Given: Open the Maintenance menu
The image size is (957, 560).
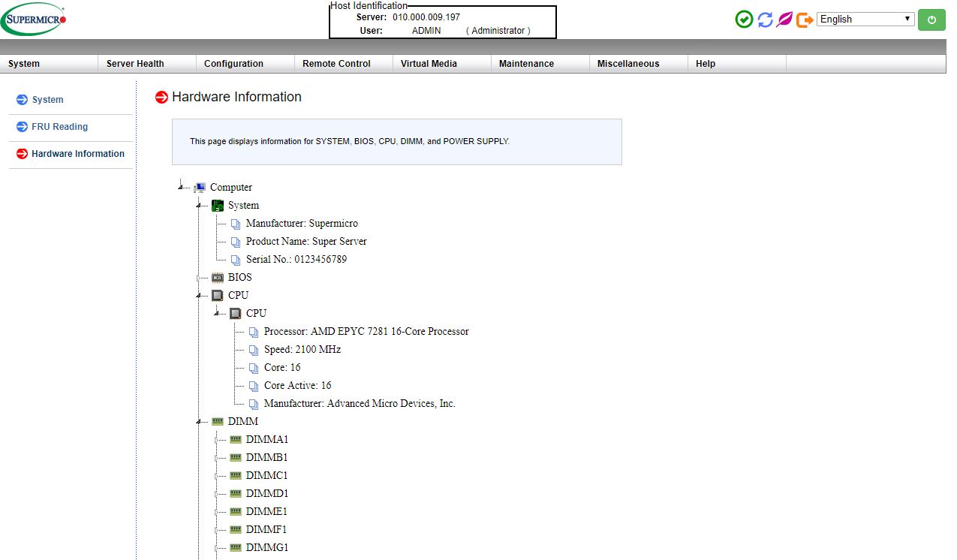Looking at the screenshot, I should pos(526,64).
